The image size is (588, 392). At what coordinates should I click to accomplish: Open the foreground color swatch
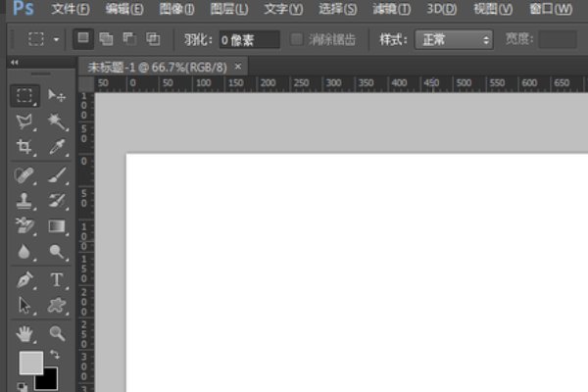[30, 363]
